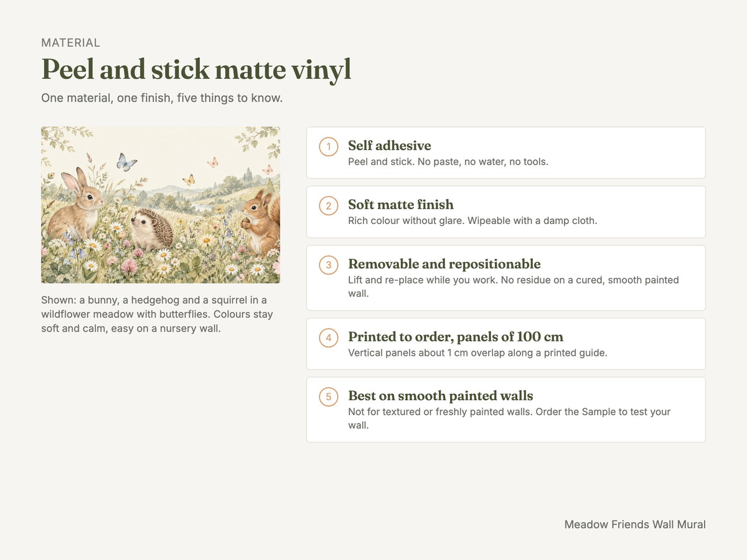Viewport: 747px width, 560px height.
Task: Click the Removable and repositionable heading
Action: 444,264
